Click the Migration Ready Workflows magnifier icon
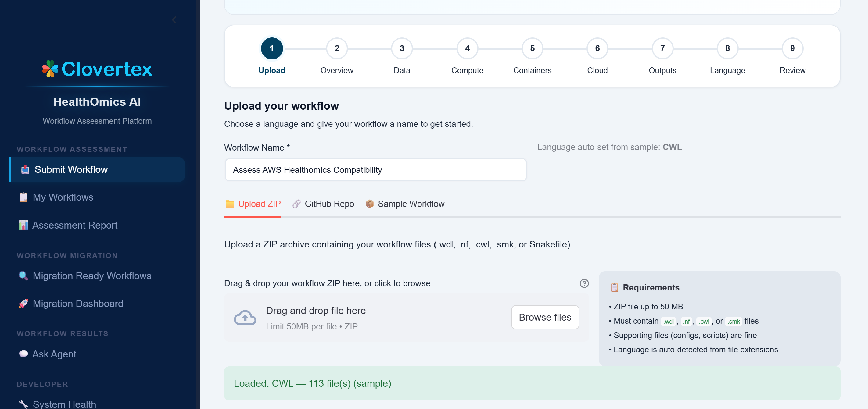The width and height of the screenshot is (868, 409). [x=23, y=276]
